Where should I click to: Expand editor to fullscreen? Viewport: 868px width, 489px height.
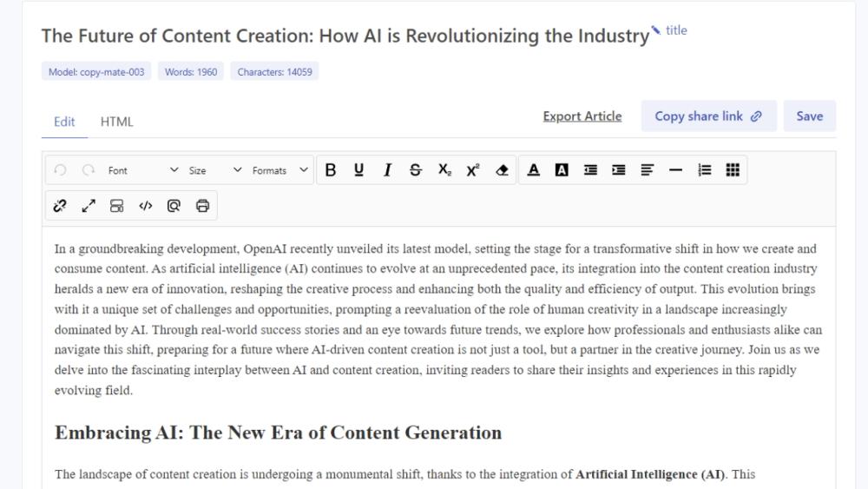point(88,206)
